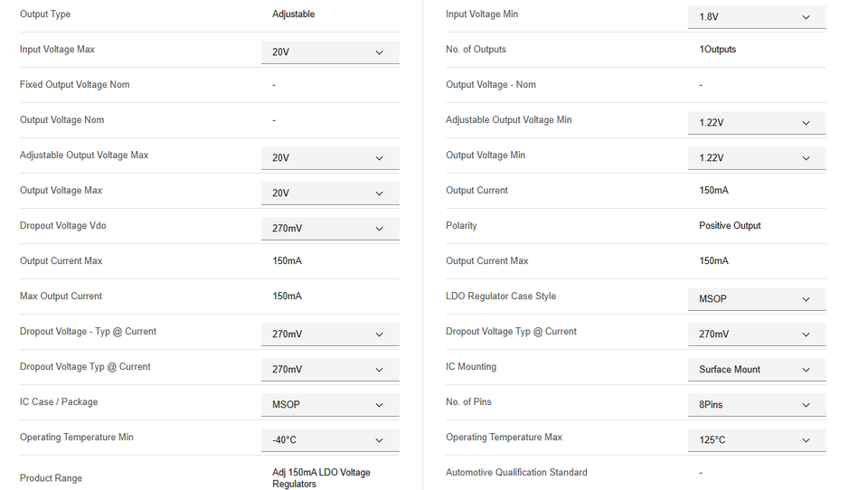Click the Automotive Qualification Standard label
Image resolution: width=868 pixels, height=490 pixels.
(x=516, y=473)
